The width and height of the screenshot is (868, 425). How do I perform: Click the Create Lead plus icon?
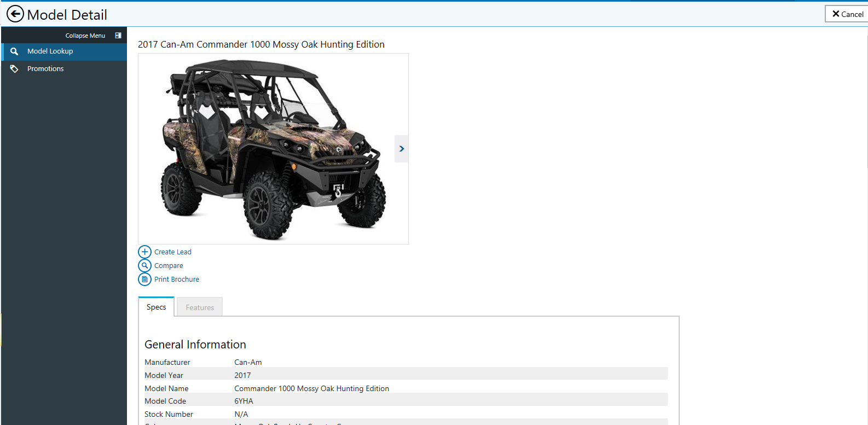(144, 252)
